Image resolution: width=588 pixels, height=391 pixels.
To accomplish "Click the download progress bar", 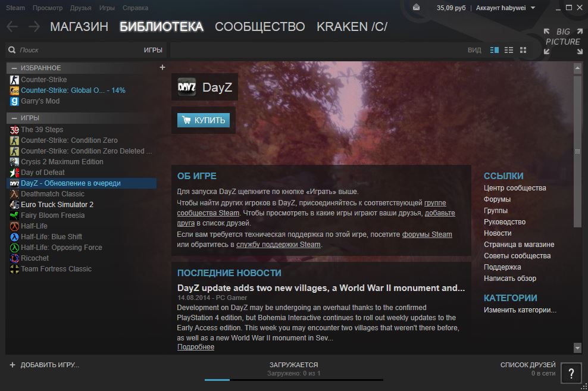I will [x=293, y=380].
